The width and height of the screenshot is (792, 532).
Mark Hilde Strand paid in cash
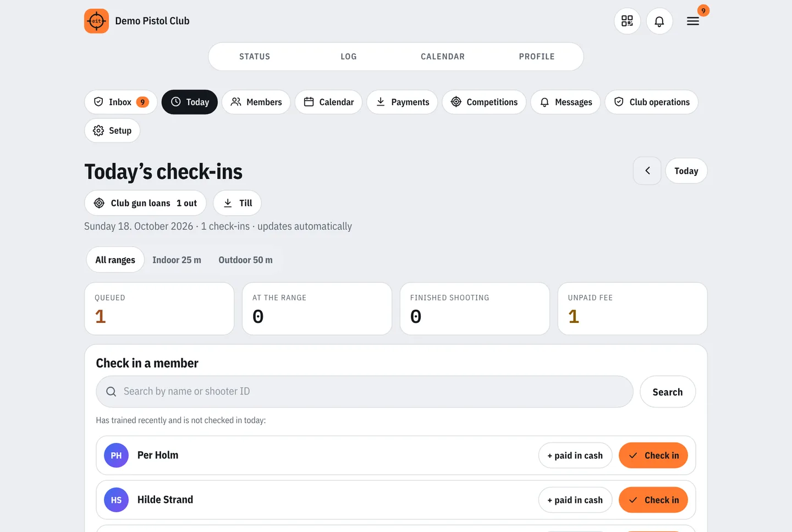pos(575,500)
